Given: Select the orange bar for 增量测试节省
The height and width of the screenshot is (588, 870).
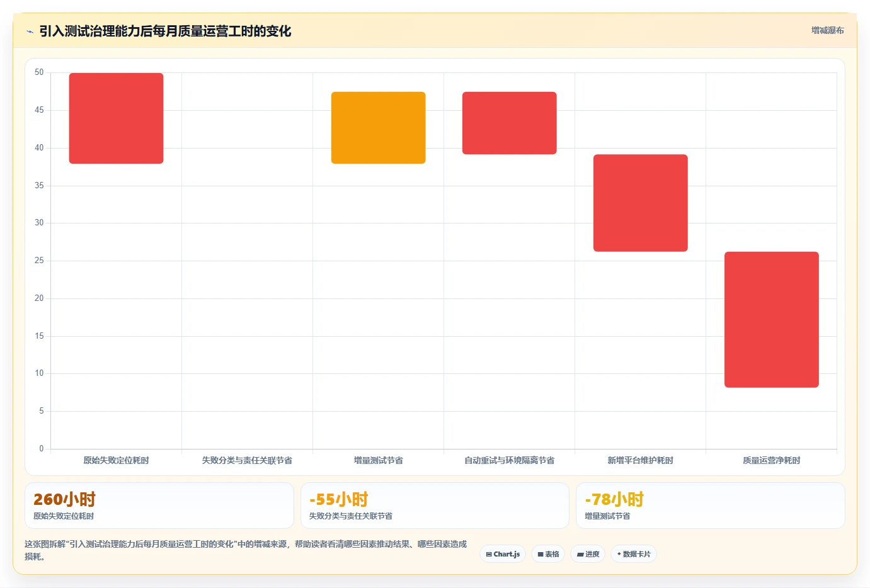Looking at the screenshot, I should (x=378, y=128).
